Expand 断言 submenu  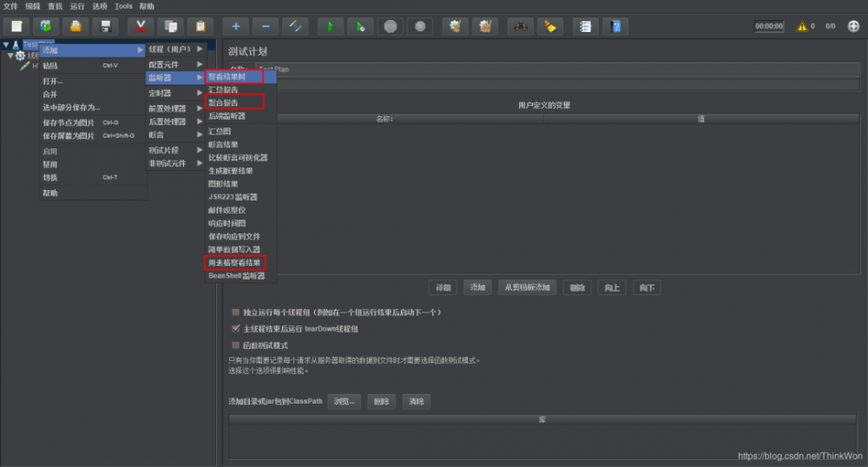coord(176,135)
